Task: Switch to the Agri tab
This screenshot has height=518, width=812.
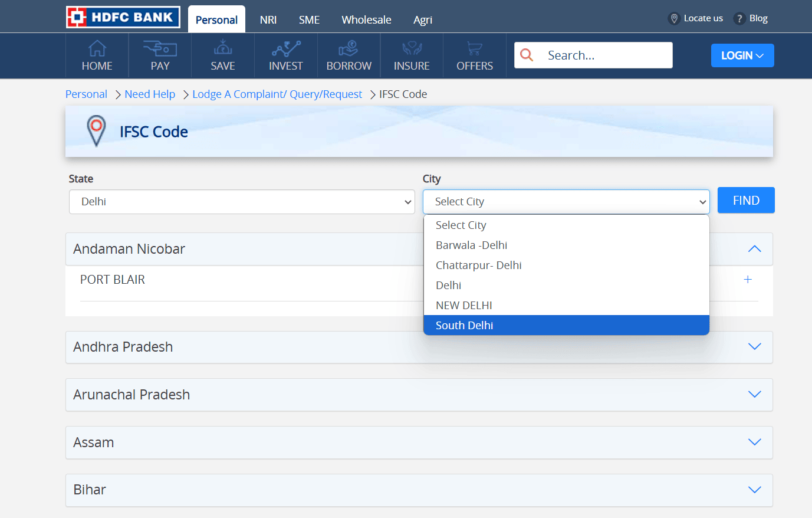Action: tap(423, 19)
